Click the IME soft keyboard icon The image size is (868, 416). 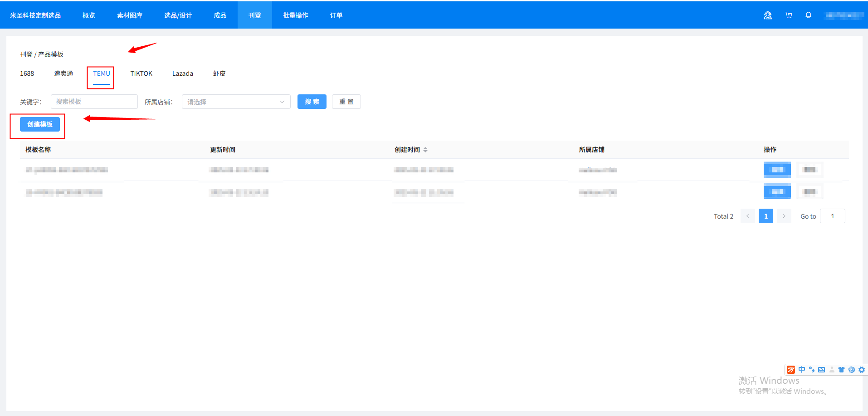point(821,370)
